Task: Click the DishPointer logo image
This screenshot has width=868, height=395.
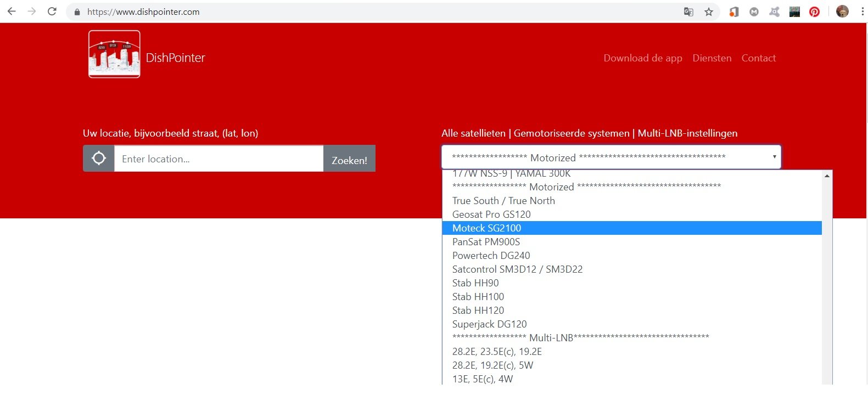Action: (114, 54)
